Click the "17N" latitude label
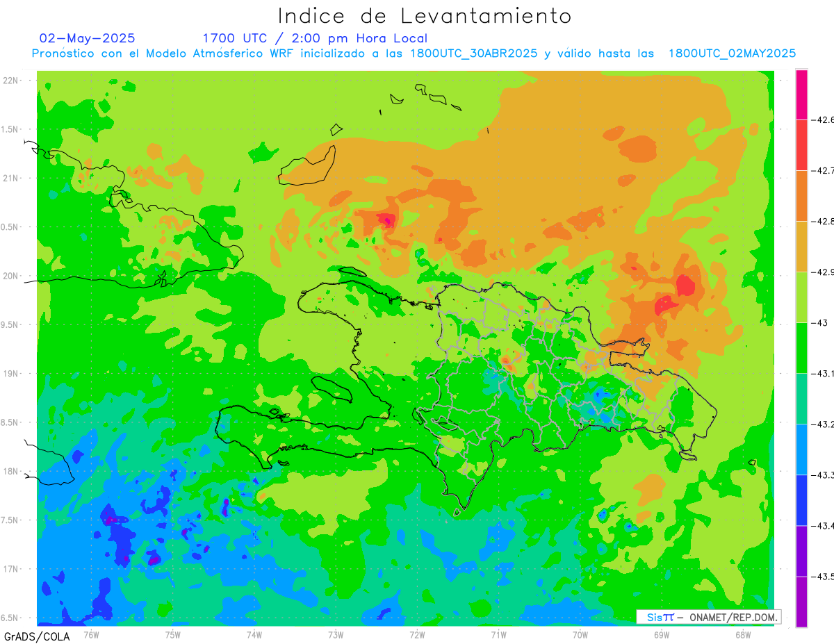Image resolution: width=834 pixels, height=644 pixels. [x=12, y=569]
